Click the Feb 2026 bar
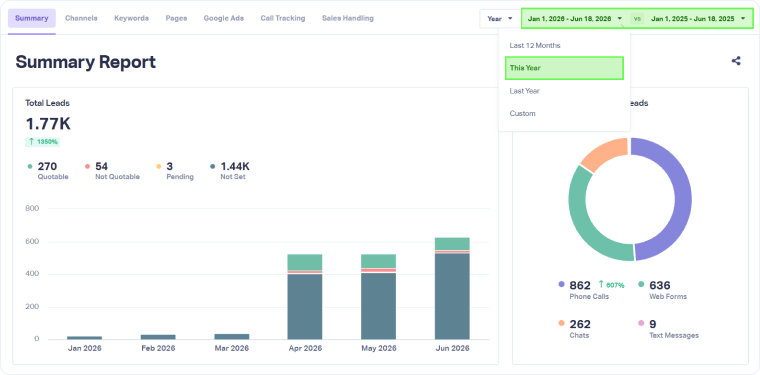The width and height of the screenshot is (760, 375). point(158,337)
